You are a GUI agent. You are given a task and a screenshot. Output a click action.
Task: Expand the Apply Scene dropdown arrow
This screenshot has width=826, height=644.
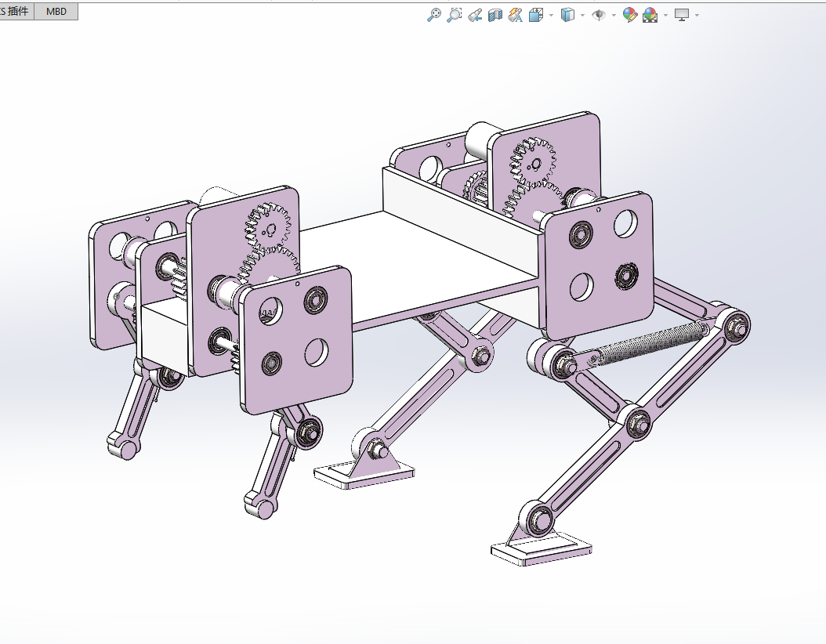(x=665, y=15)
